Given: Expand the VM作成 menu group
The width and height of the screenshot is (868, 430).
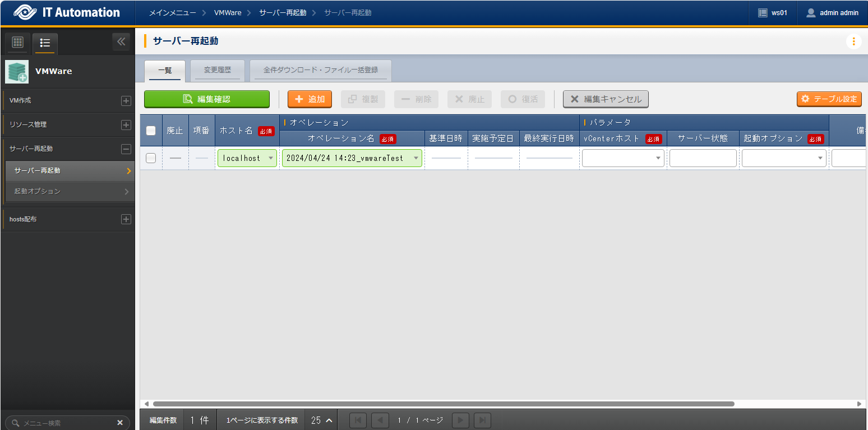Looking at the screenshot, I should coord(126,101).
